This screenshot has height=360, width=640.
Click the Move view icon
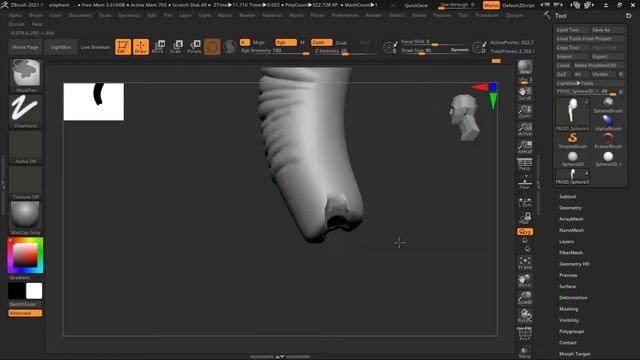coord(525,280)
